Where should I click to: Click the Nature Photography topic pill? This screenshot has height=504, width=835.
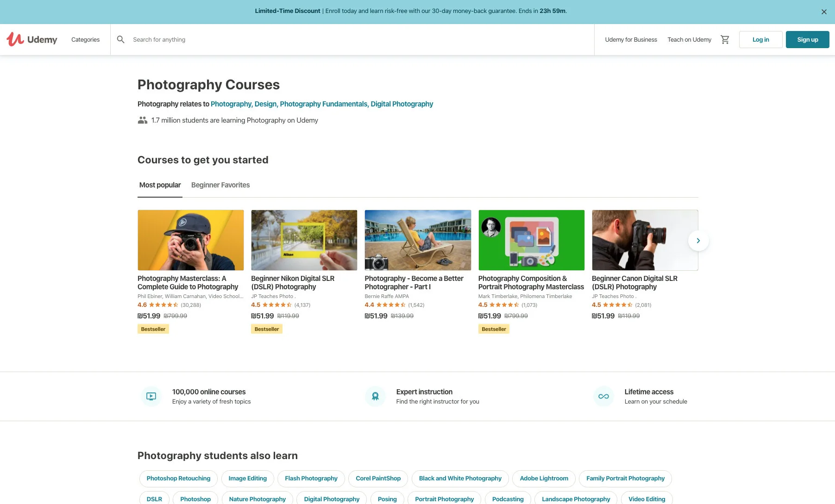[257, 499]
